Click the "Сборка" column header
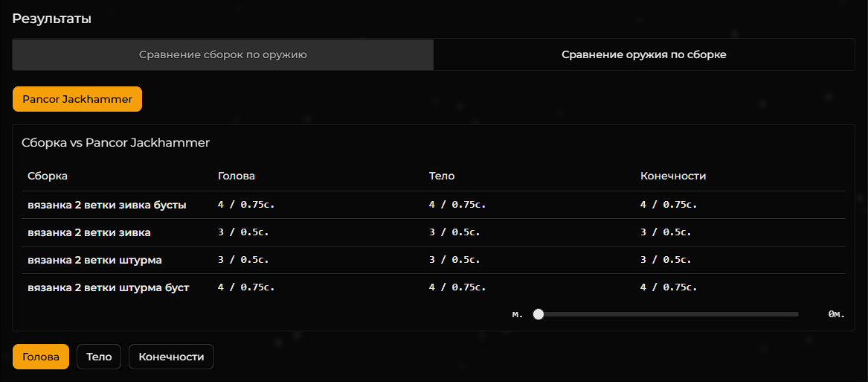The image size is (868, 382). click(x=48, y=176)
